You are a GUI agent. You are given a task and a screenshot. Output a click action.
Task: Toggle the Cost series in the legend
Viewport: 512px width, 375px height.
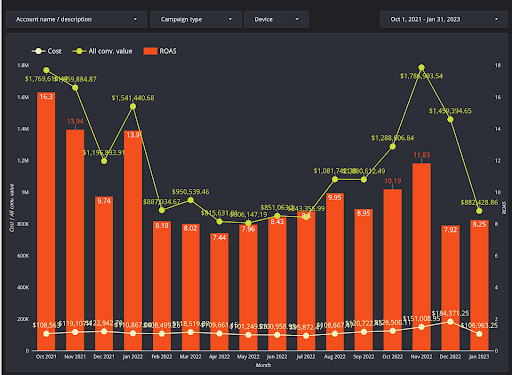(47, 51)
